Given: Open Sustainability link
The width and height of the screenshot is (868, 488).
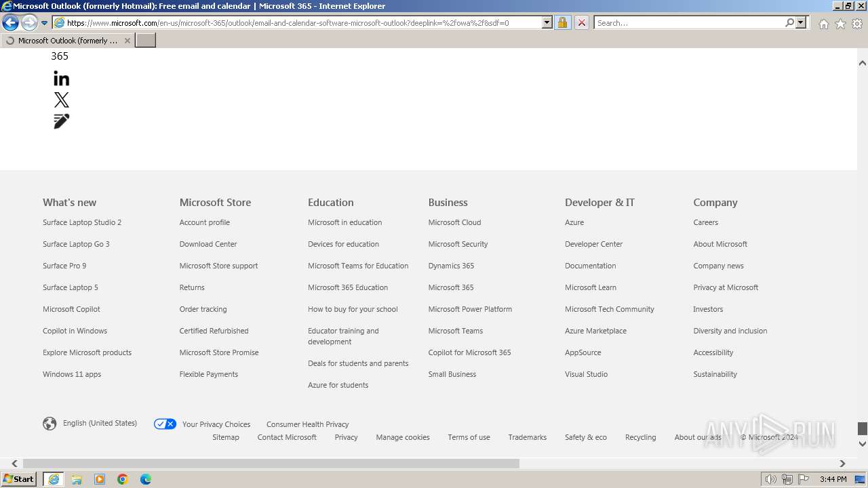Looking at the screenshot, I should pyautogui.click(x=715, y=374).
